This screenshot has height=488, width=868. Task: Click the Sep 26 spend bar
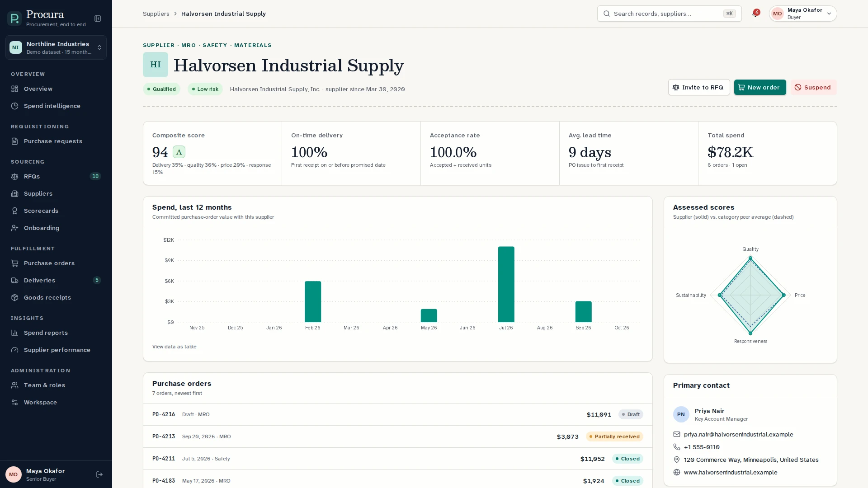pyautogui.click(x=583, y=312)
